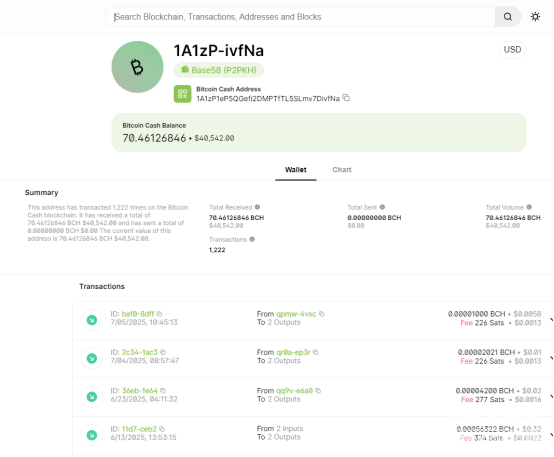The image size is (554, 457).
Task: Copy sender address qr0a-ep3r
Action: coord(316,352)
